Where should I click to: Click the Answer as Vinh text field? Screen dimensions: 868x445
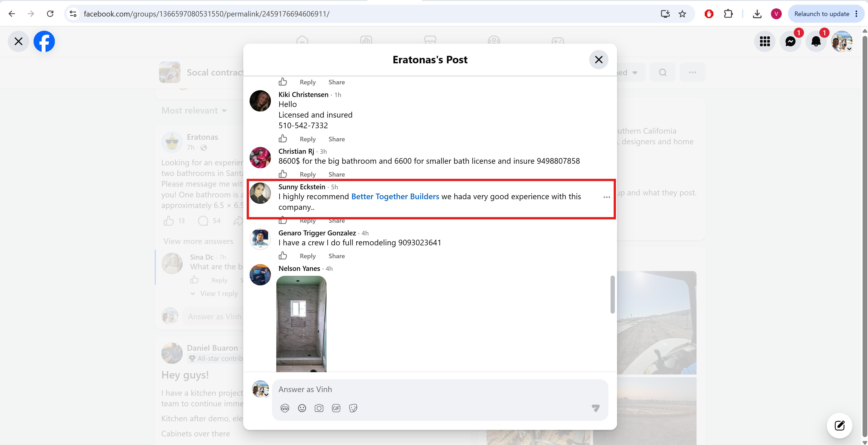click(x=440, y=389)
